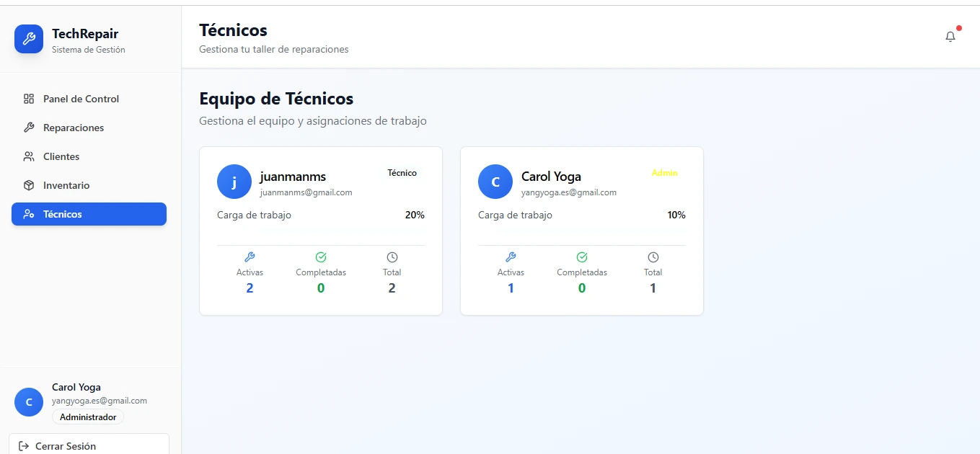Click yangyoga.es@gmail.com in sidebar footer
Viewport: 980px width, 454px height.
point(100,401)
